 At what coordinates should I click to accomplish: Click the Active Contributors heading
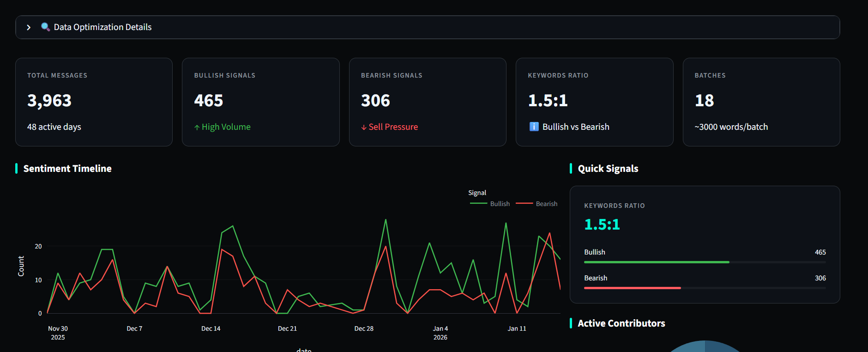coord(621,323)
